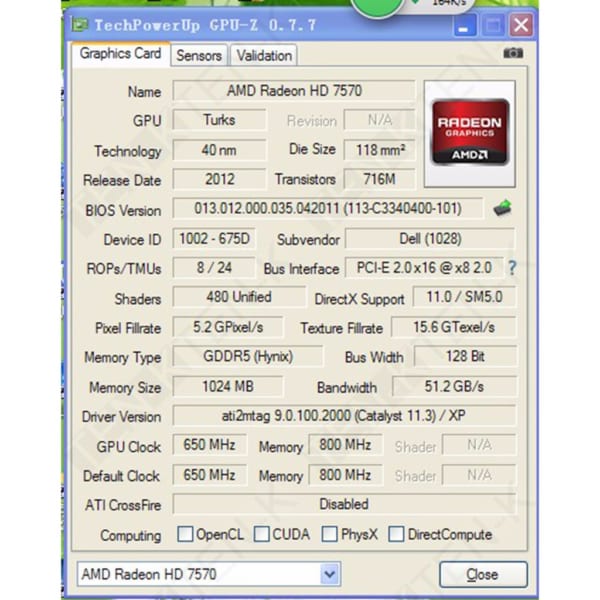Open the AMD Radeon HD 7570 dropdown
The height and width of the screenshot is (600, 600).
[x=330, y=574]
